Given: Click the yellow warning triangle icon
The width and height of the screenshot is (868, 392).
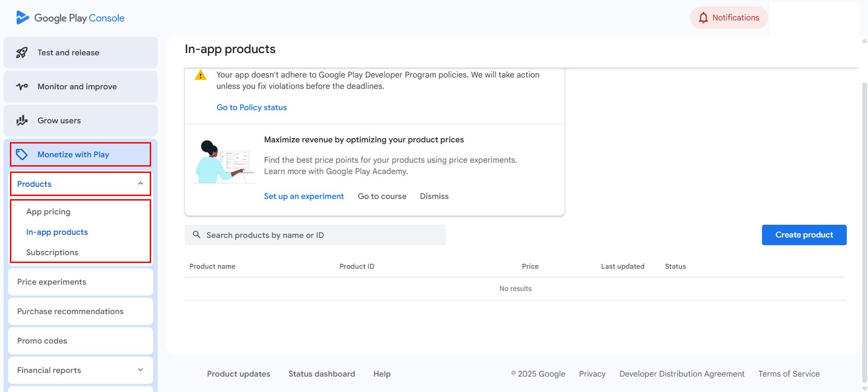Looking at the screenshot, I should [x=200, y=75].
